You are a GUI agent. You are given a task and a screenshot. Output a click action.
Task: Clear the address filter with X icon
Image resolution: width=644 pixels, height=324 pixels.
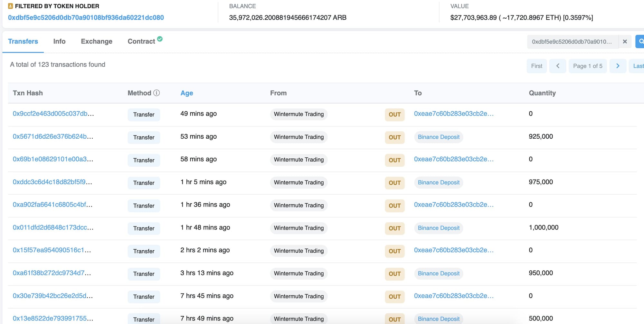(625, 42)
